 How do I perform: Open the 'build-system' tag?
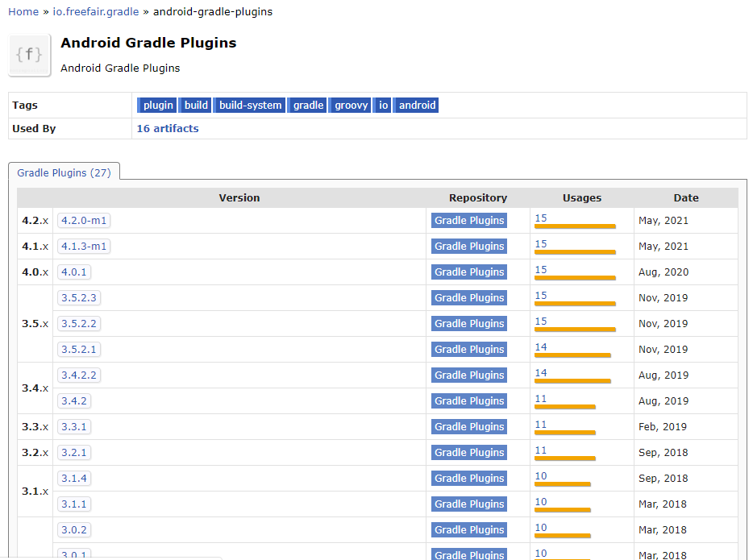(250, 105)
